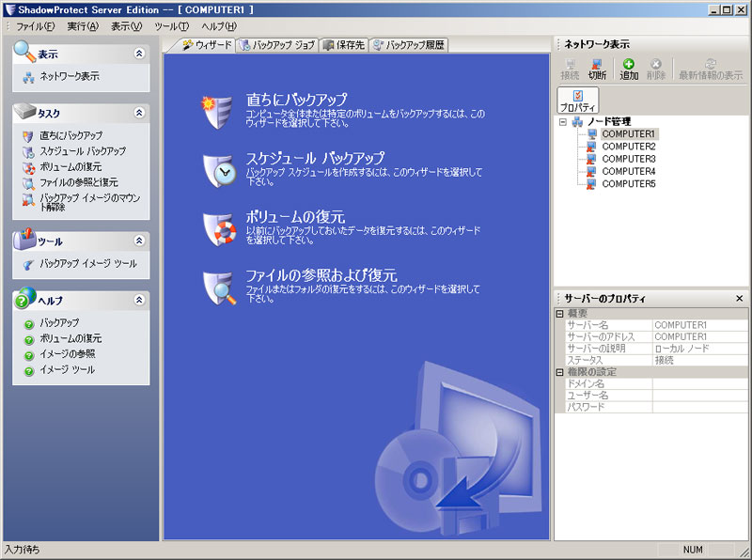Click the help icon beside ボリュームの復元 in ヘルプ
This screenshot has width=752, height=560.
click(29, 340)
